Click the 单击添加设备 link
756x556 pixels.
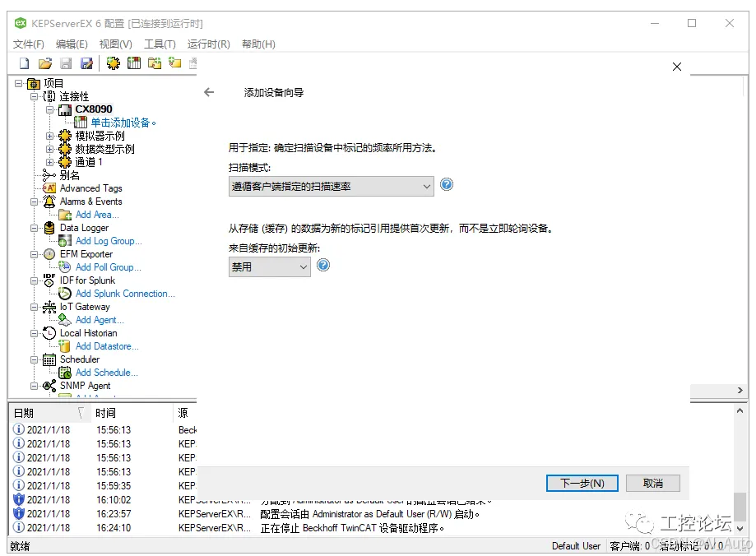click(x=123, y=123)
